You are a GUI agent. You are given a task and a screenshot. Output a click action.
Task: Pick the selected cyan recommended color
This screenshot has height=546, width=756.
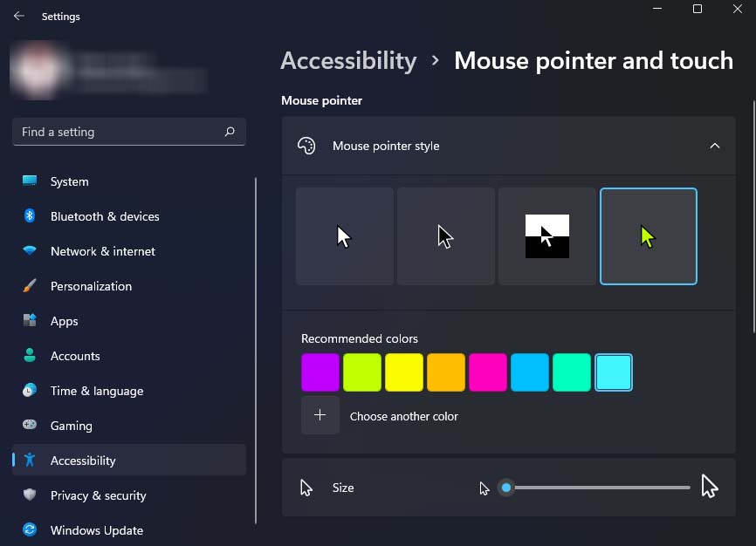pyautogui.click(x=614, y=372)
